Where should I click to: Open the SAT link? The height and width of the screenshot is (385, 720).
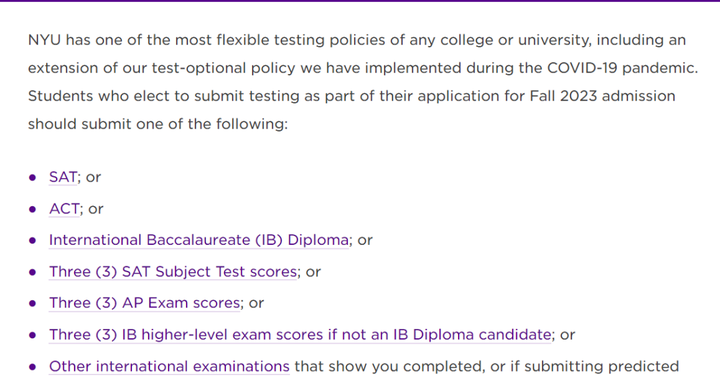pos(63,177)
